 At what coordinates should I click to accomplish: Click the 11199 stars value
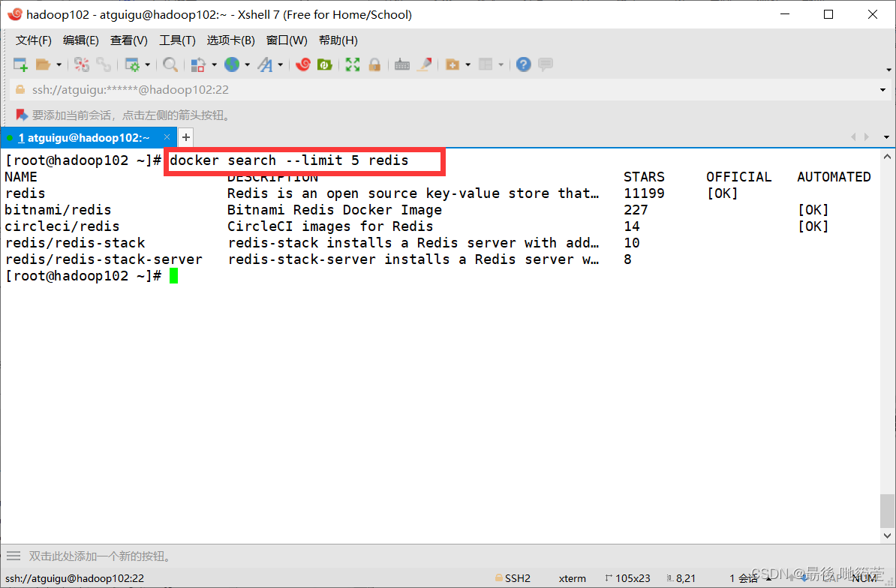click(644, 193)
